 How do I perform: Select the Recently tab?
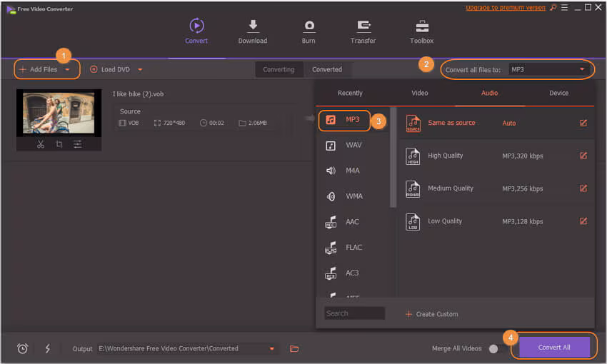[x=350, y=93]
